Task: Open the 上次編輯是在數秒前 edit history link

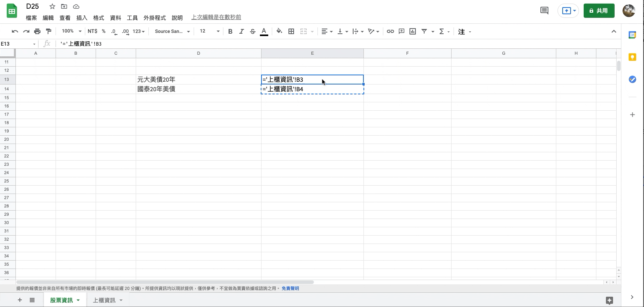Action: (216, 17)
